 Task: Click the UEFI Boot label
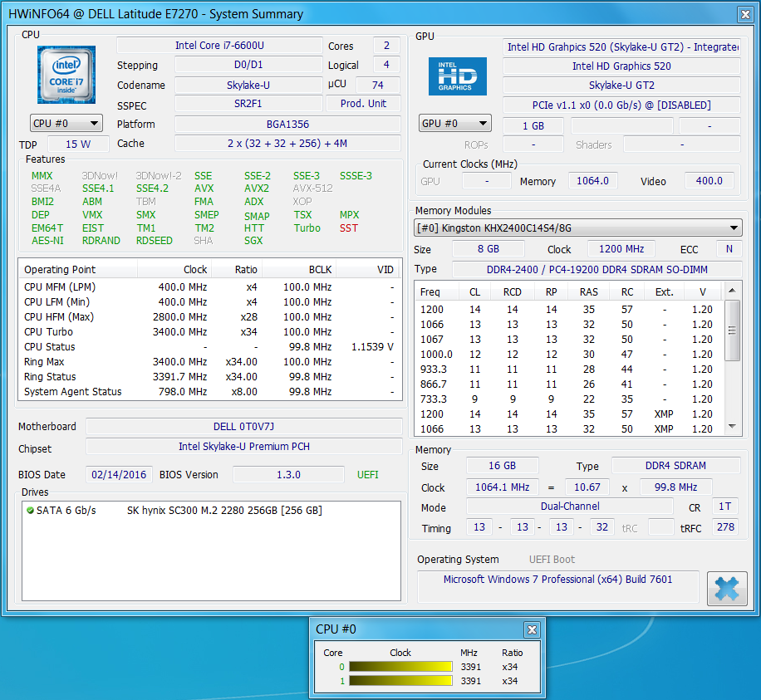tap(552, 560)
